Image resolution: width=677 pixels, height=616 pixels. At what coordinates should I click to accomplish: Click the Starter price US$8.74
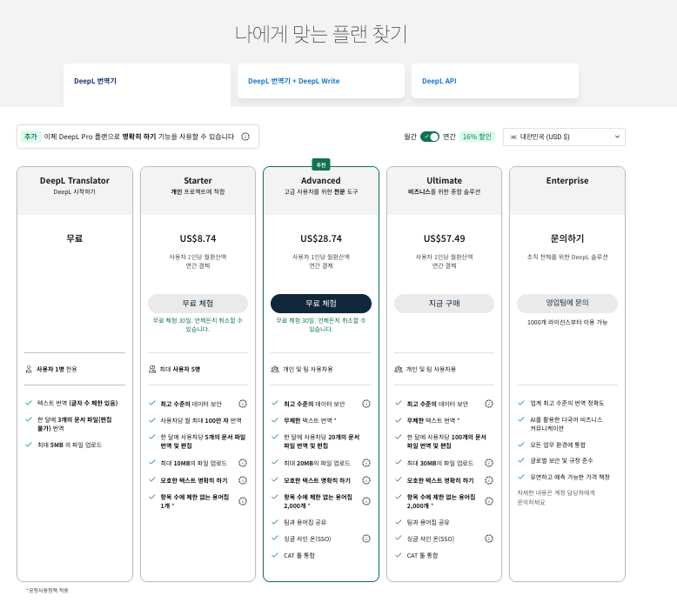tap(198, 238)
